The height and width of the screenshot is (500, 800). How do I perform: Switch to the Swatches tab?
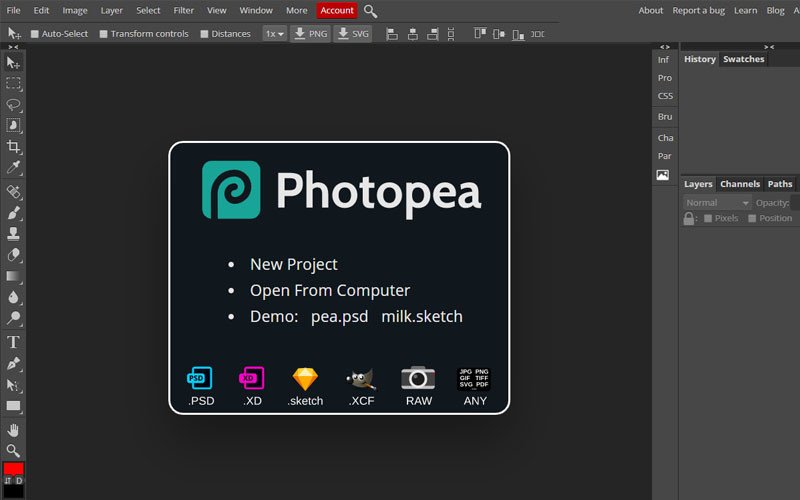[x=743, y=59]
